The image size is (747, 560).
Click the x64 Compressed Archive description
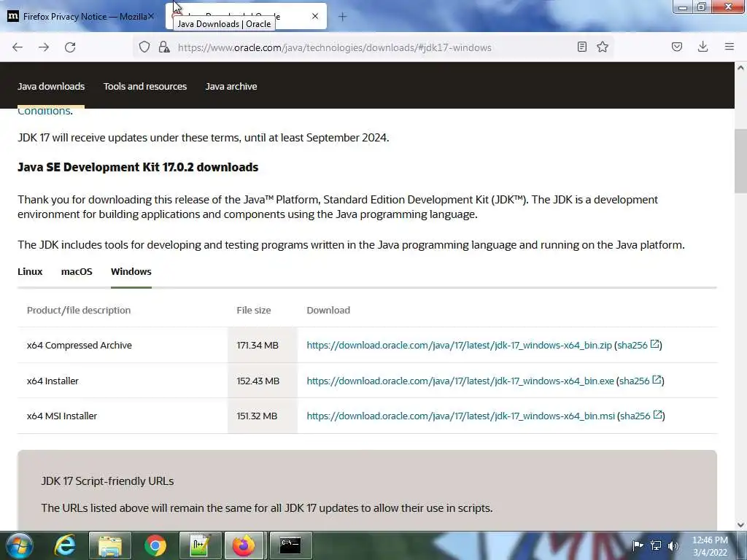tap(79, 345)
